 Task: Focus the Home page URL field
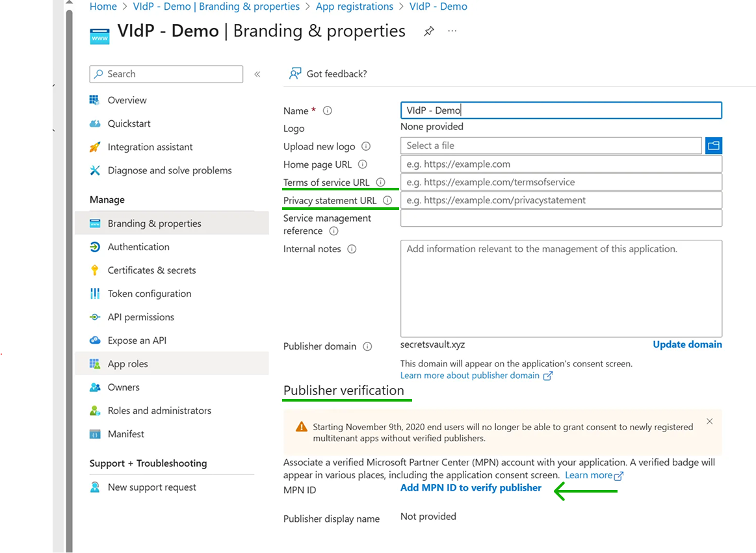point(560,164)
